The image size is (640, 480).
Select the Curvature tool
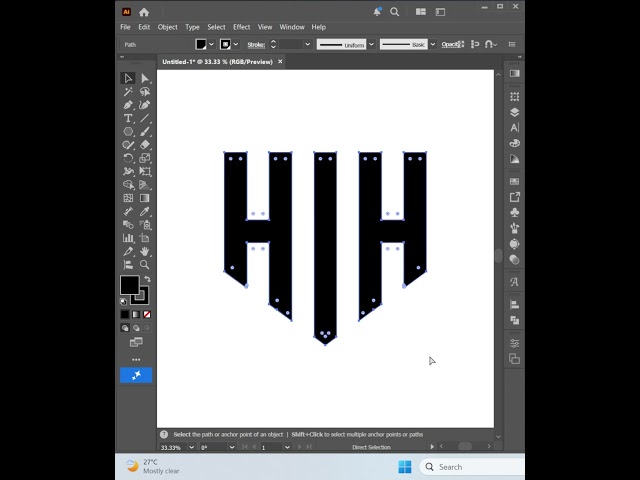click(144, 105)
